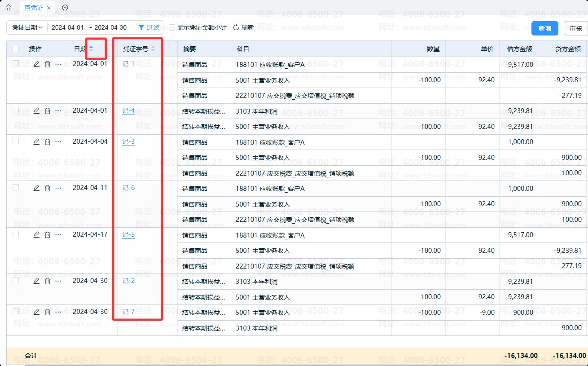Expand the tab list dropdown chevron
588x366 pixels.
tap(65, 8)
